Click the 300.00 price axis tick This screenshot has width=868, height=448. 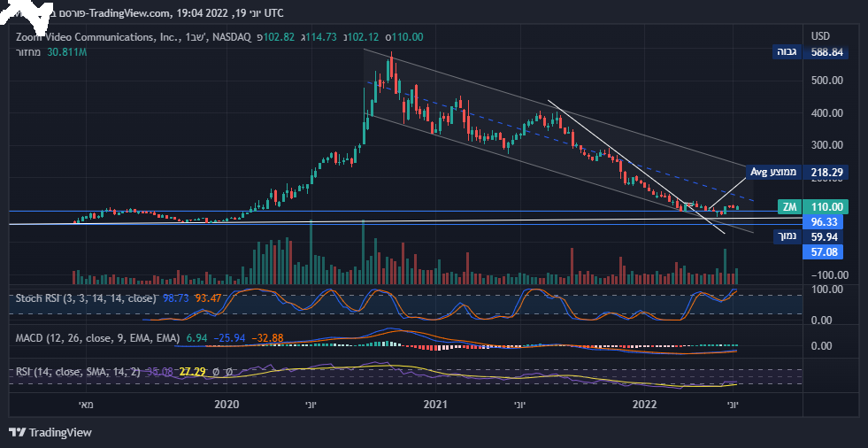point(827,145)
